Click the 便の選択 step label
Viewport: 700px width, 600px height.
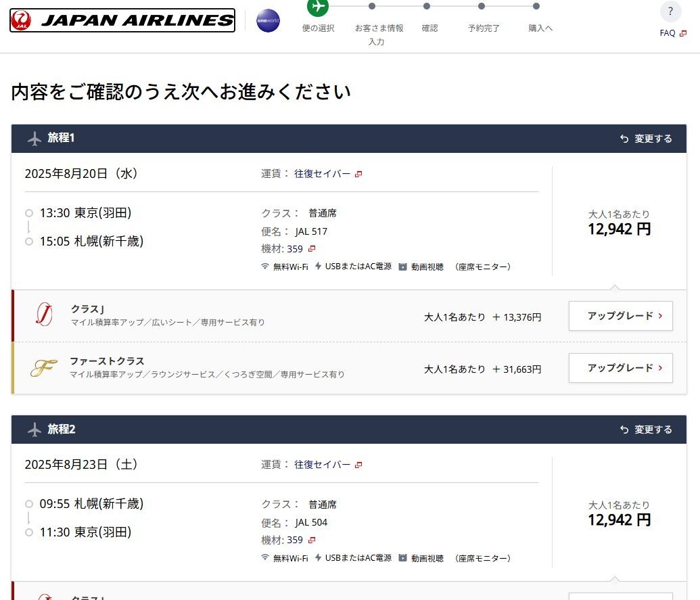[x=318, y=28]
